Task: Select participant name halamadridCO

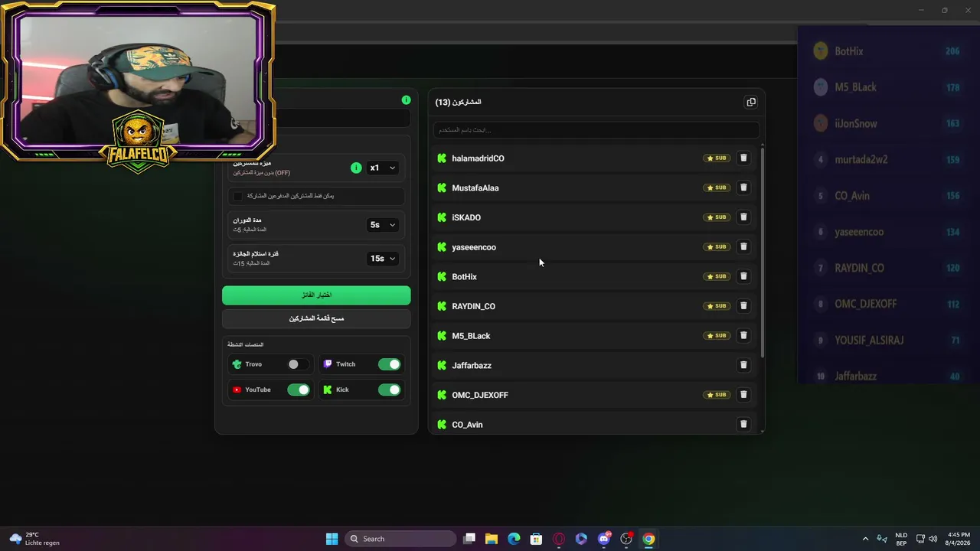Action: pyautogui.click(x=478, y=158)
